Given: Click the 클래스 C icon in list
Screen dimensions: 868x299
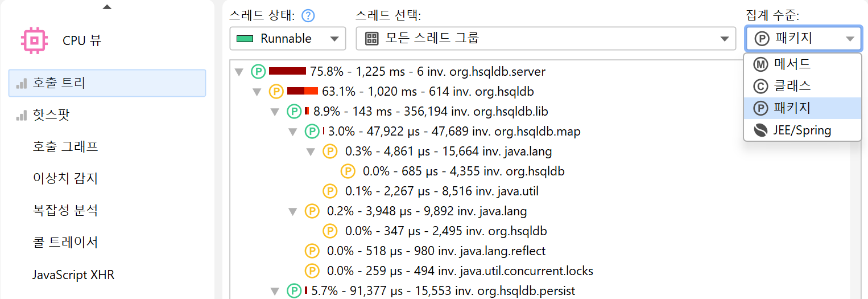Looking at the screenshot, I should 760,87.
